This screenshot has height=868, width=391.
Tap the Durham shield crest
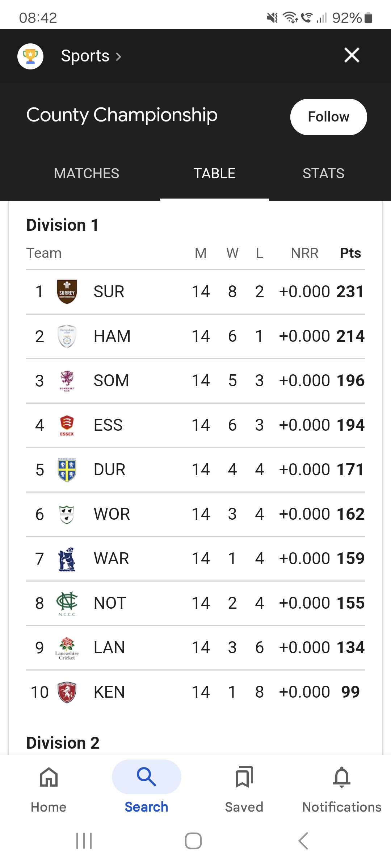[x=67, y=470]
